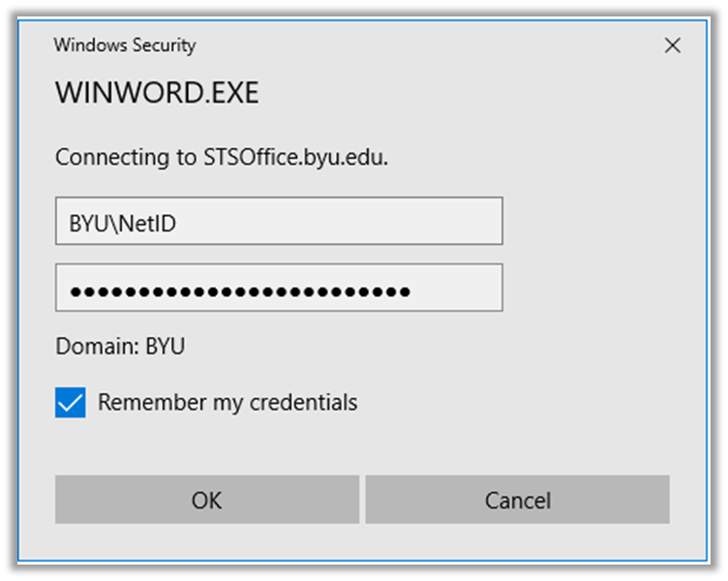Click the 'Domain: BYU' label
The height and width of the screenshot is (581, 728).
pyautogui.click(x=120, y=346)
